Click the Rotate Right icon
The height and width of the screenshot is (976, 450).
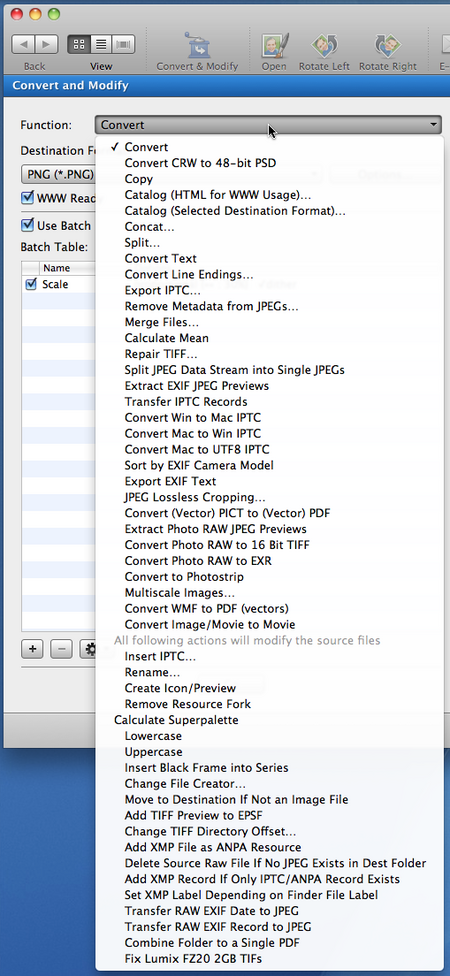[388, 45]
